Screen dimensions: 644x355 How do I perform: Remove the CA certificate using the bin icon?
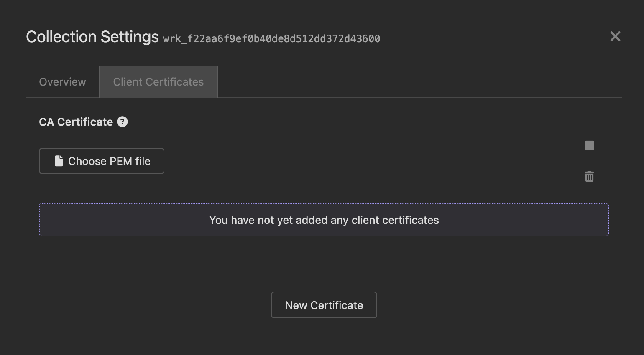(589, 177)
